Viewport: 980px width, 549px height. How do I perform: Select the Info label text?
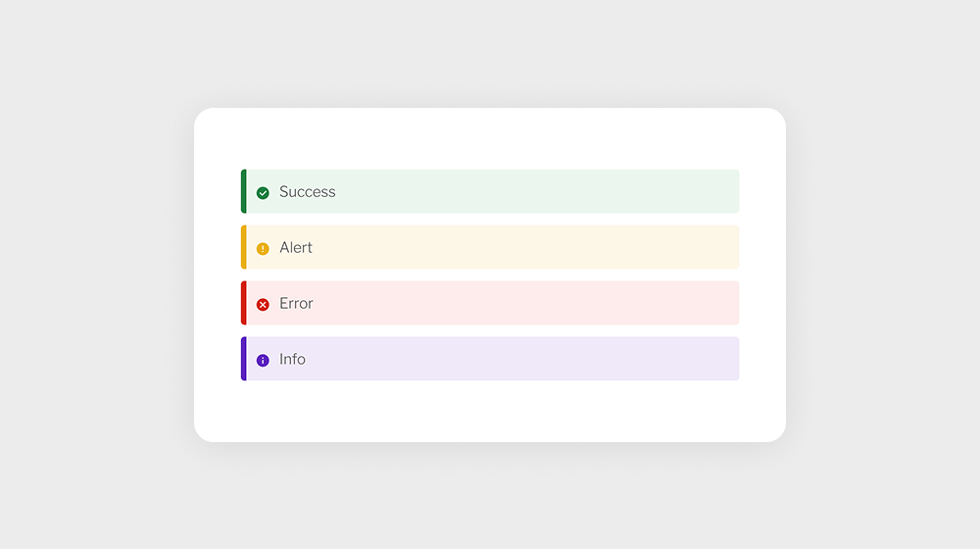[x=292, y=360]
